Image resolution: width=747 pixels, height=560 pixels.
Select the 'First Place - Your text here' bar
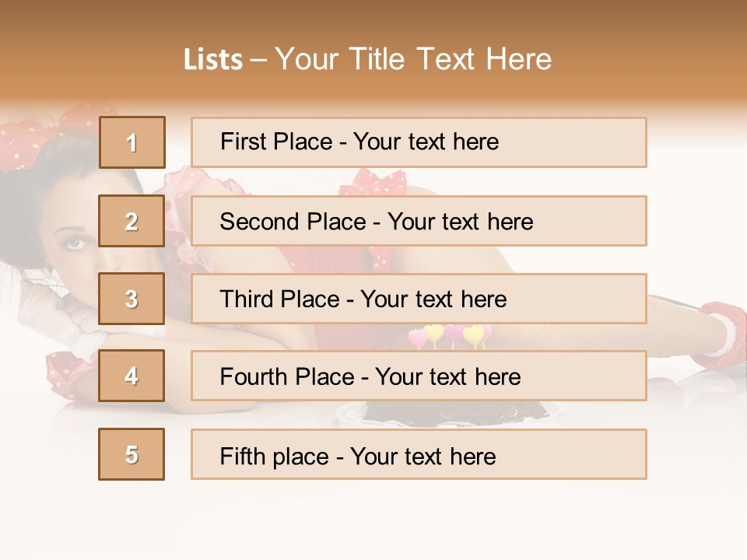[419, 142]
